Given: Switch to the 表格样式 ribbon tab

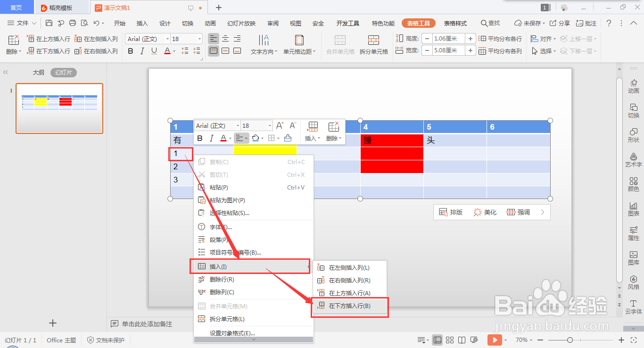Looking at the screenshot, I should tap(454, 22).
